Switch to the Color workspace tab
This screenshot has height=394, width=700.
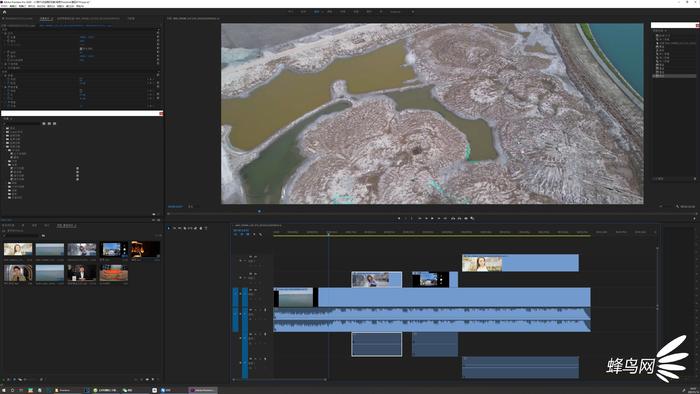[330, 12]
